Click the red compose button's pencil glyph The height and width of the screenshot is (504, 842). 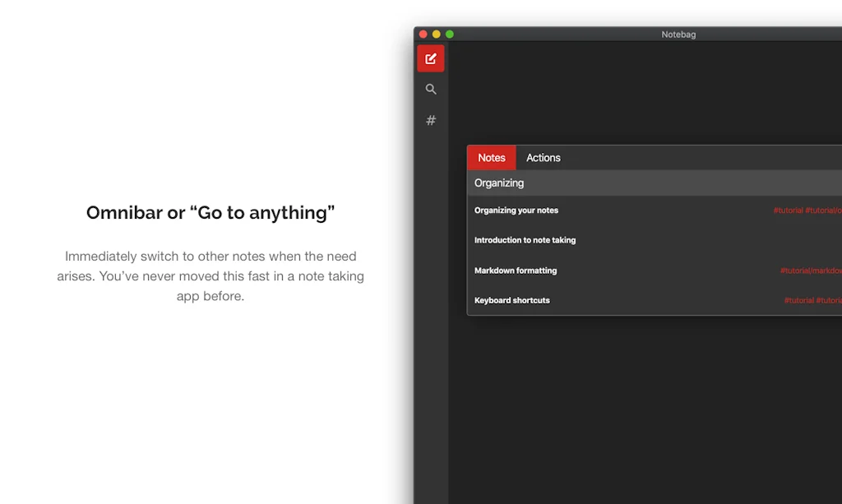point(431,58)
